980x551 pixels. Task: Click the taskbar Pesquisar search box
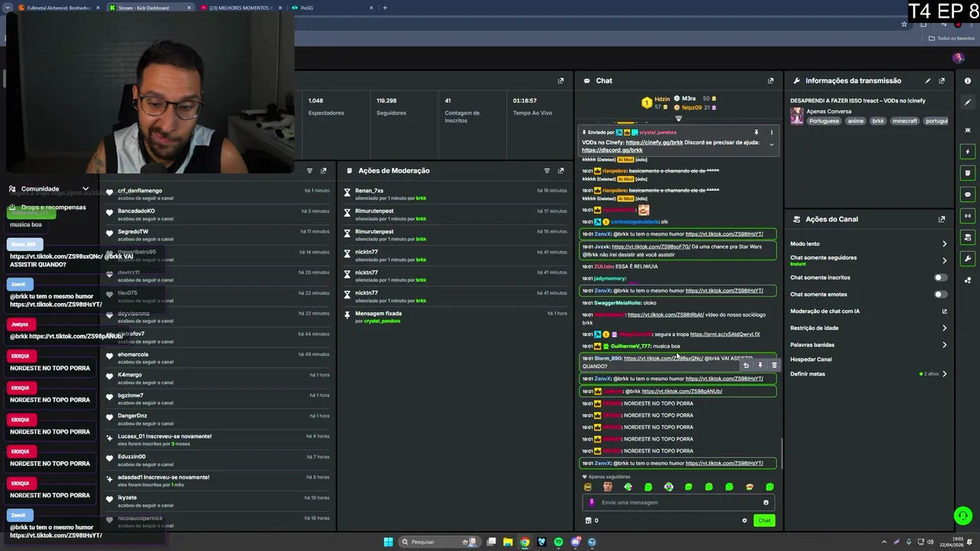439,542
